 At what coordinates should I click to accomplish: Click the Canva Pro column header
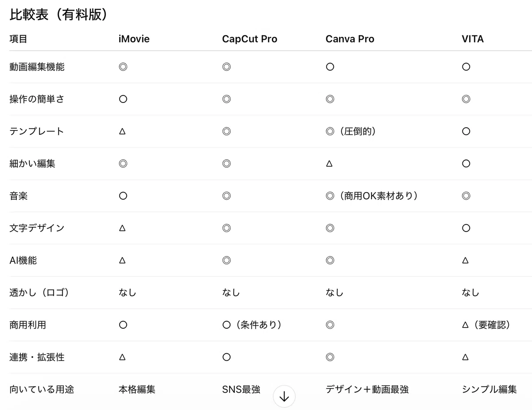(350, 39)
